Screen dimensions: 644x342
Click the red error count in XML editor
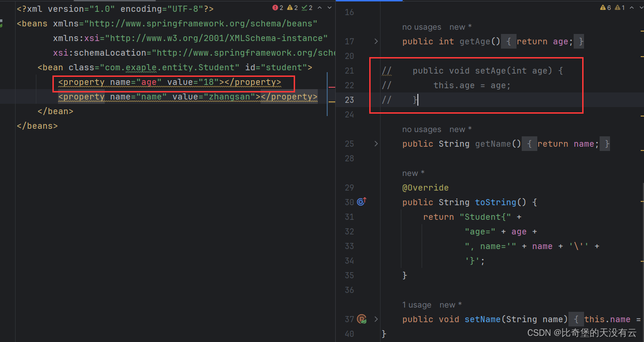tap(278, 8)
